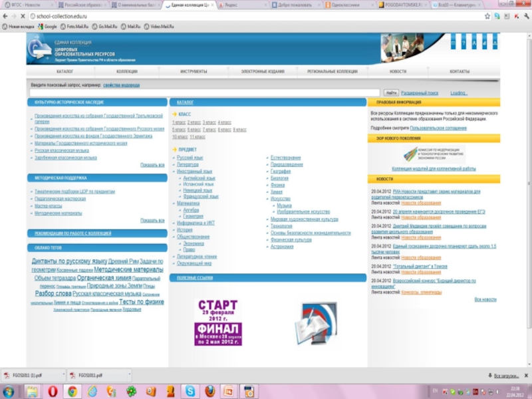Bookmark this page with the star icon
This screenshot has height=399, width=532.
487,16
